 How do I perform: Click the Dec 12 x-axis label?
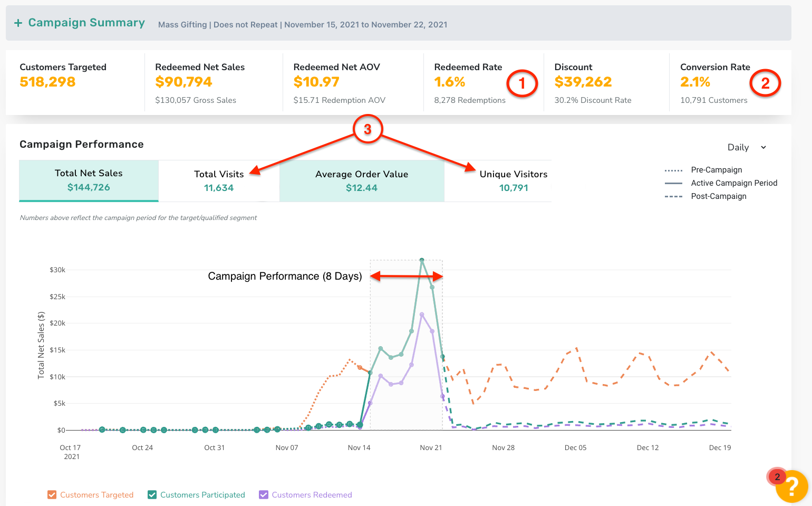point(648,448)
